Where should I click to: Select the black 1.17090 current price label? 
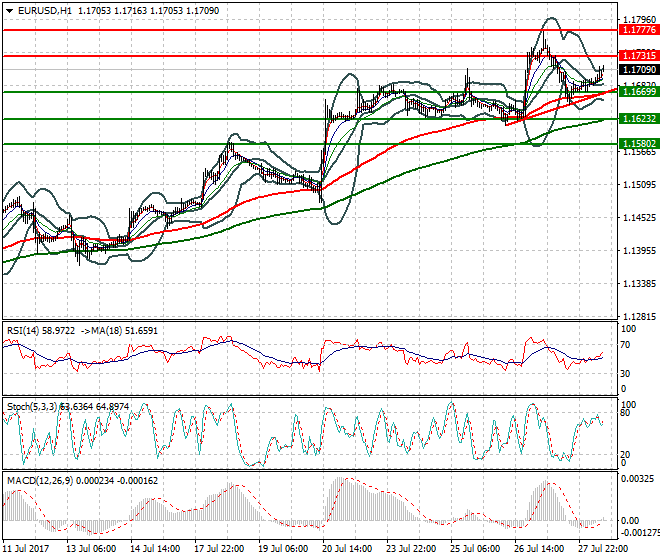pyautogui.click(x=639, y=69)
